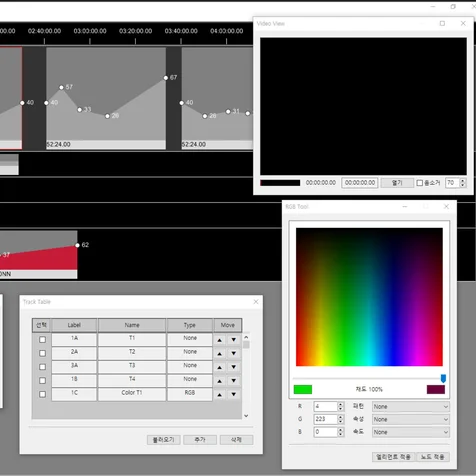Click the 불러오기 button
Viewport: 476px width, 476px height.
[164, 440]
